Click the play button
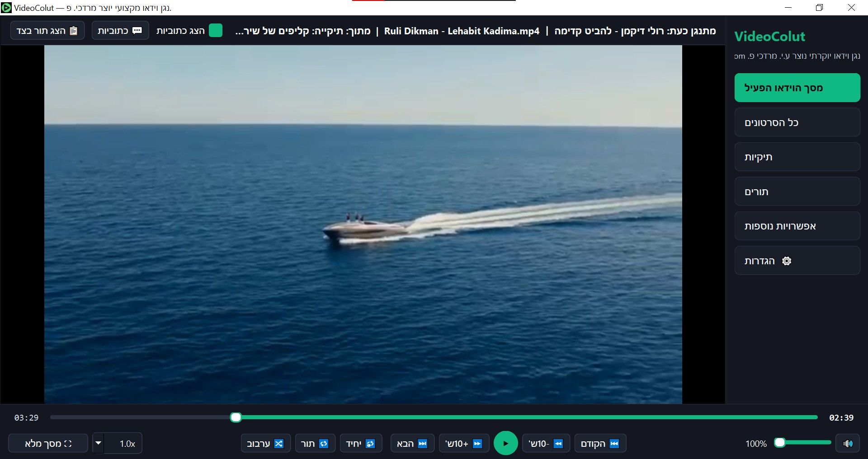The image size is (868, 459). [x=505, y=443]
